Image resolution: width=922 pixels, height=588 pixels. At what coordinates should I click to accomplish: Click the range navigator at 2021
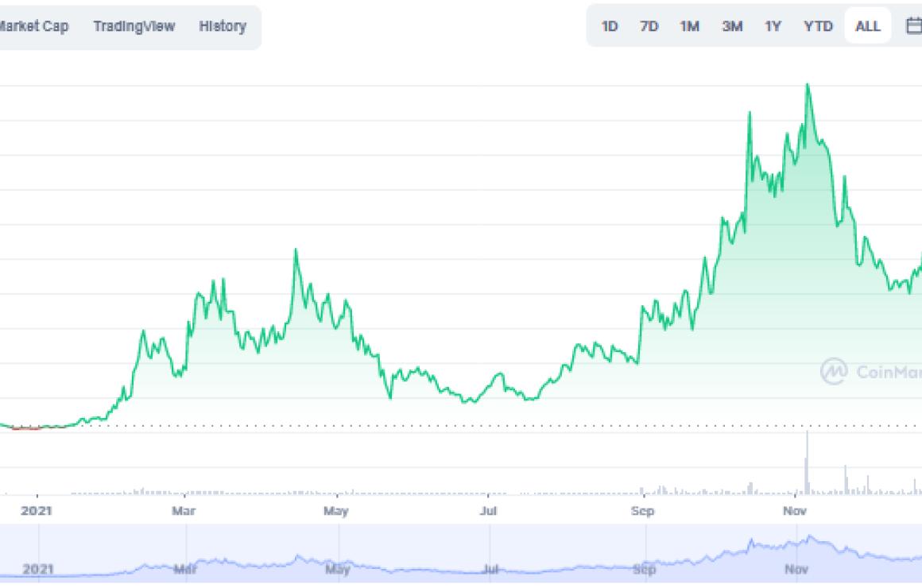click(38, 569)
